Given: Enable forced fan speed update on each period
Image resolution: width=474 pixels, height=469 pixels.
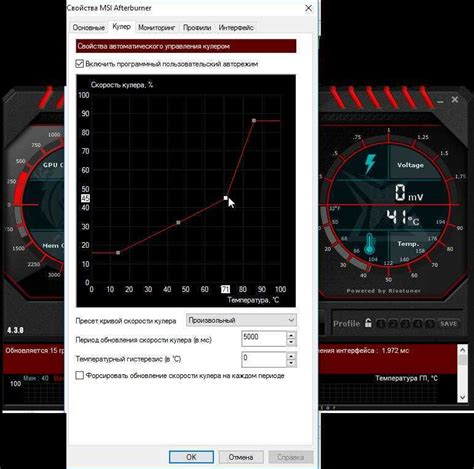Looking at the screenshot, I should (x=79, y=375).
